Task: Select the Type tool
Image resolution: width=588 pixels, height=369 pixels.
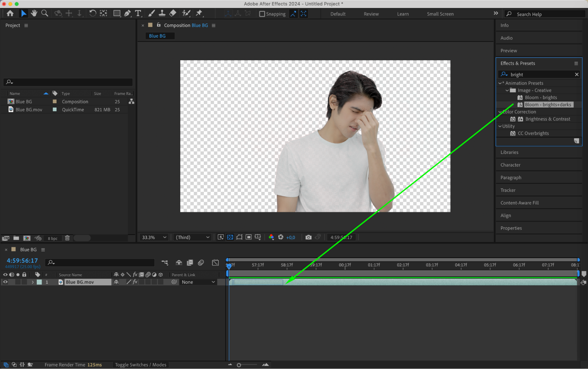Action: click(x=138, y=13)
